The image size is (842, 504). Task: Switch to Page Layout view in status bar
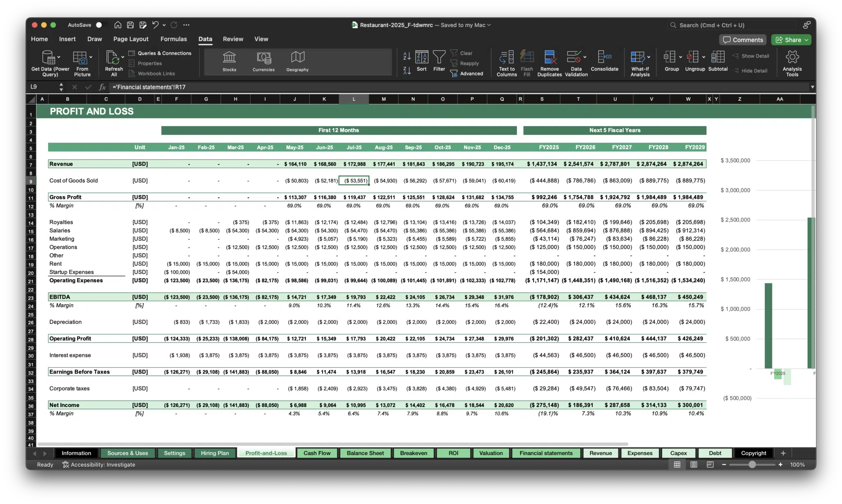pos(694,465)
